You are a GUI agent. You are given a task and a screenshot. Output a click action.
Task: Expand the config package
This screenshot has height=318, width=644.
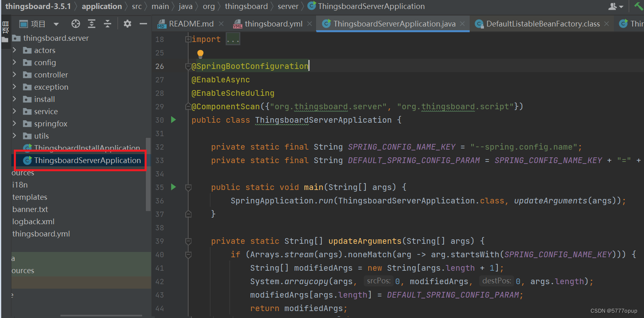pyautogui.click(x=15, y=62)
